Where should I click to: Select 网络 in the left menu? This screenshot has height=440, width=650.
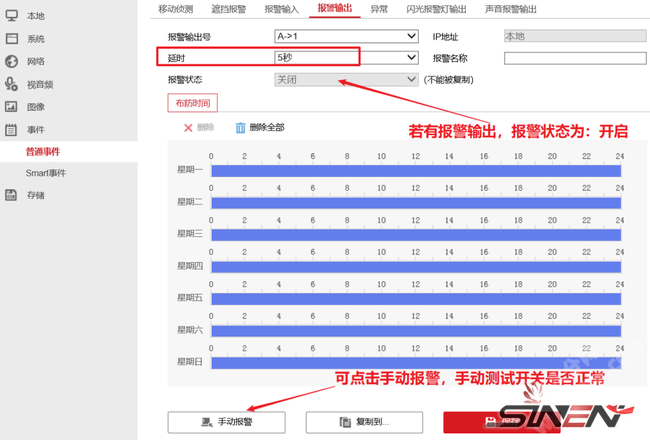(36, 61)
